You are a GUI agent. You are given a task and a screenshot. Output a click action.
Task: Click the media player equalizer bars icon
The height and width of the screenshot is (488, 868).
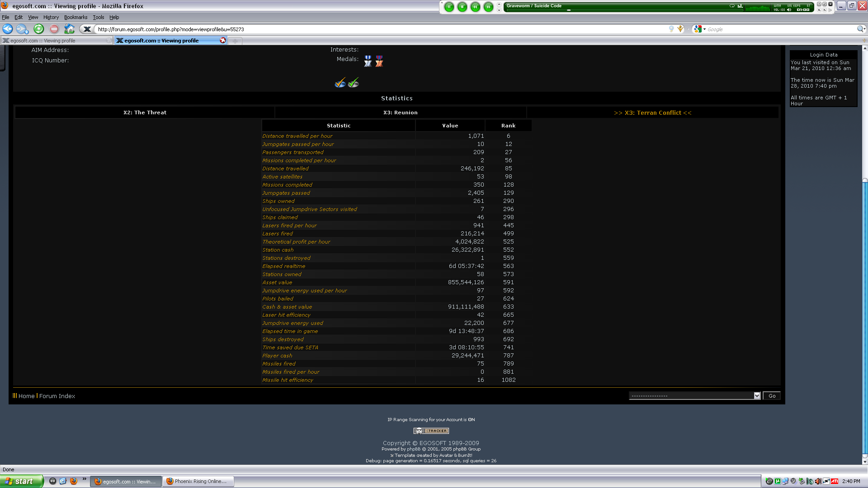(740, 6)
